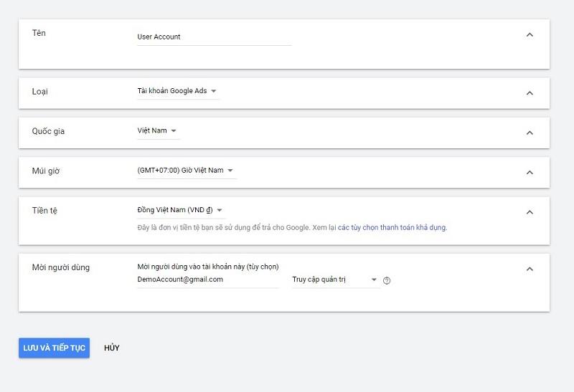Open the Việt Nam country dropdown
The width and height of the screenshot is (574, 392).
pyautogui.click(x=158, y=131)
